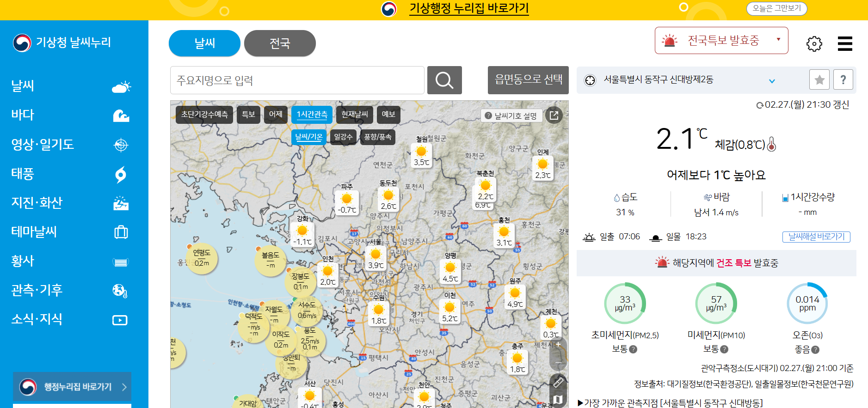Click the 체감온도 thermometer icon
The width and height of the screenshot is (868, 408).
tap(771, 145)
